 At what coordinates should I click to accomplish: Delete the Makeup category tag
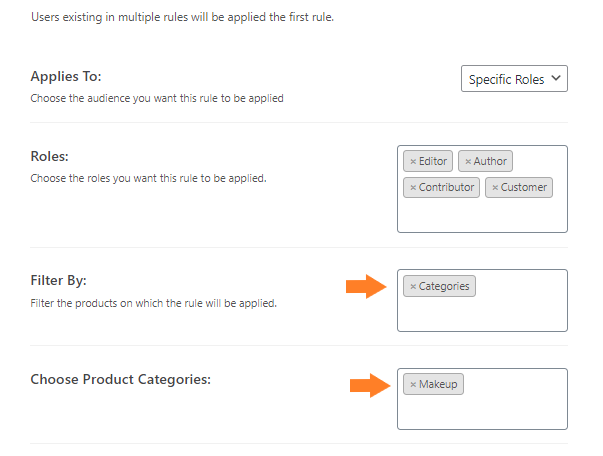click(x=413, y=384)
